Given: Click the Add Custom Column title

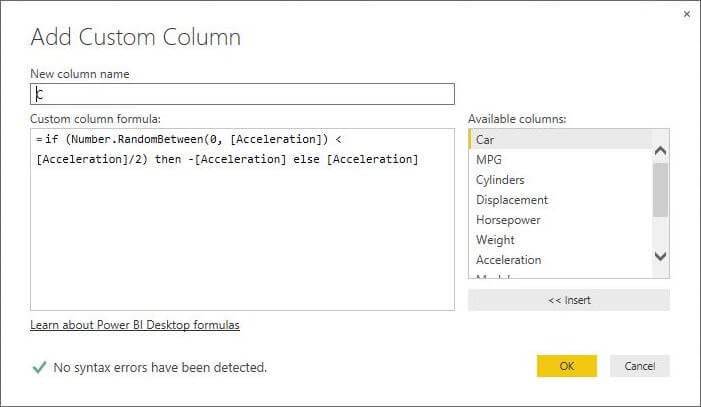Looking at the screenshot, I should point(136,38).
